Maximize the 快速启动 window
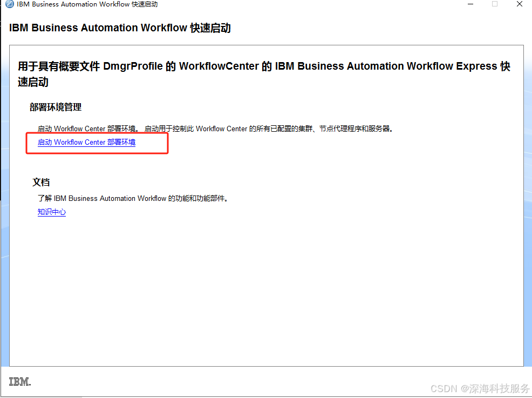Viewport: 532px width, 398px height. pos(495,4)
